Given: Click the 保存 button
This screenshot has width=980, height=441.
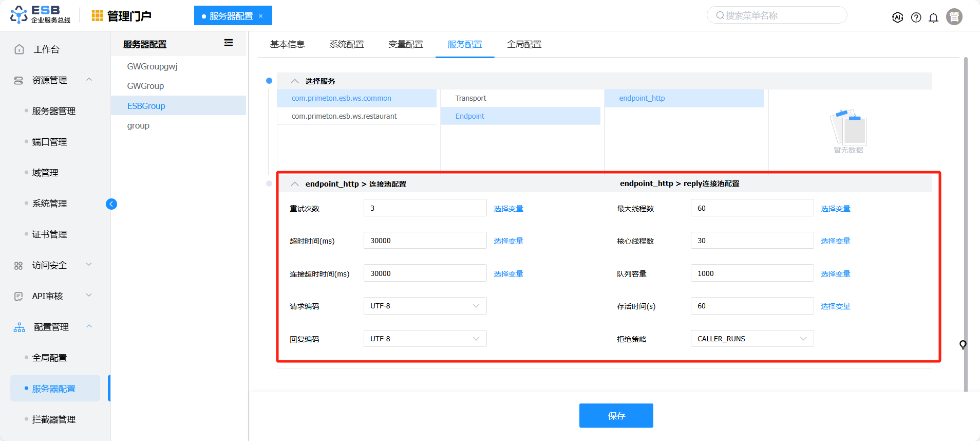Looking at the screenshot, I should click(616, 415).
